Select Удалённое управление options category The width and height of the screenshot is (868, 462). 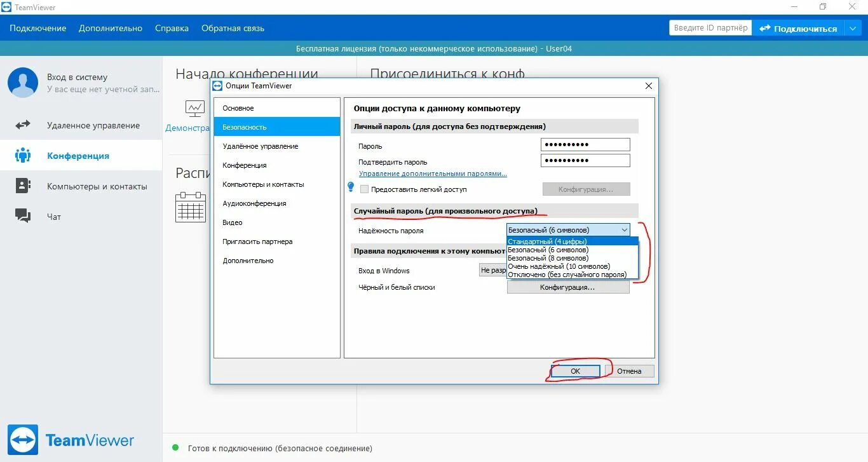277,146
